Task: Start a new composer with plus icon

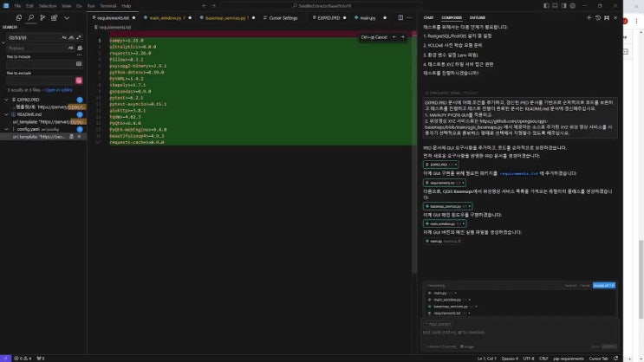Action: tap(589, 18)
